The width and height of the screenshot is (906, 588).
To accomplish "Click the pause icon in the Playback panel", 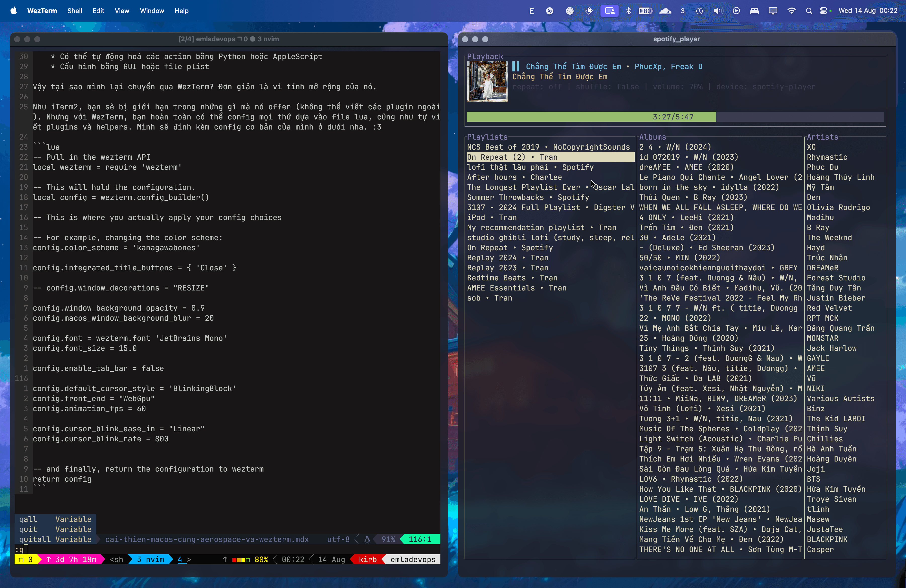I will (x=516, y=67).
